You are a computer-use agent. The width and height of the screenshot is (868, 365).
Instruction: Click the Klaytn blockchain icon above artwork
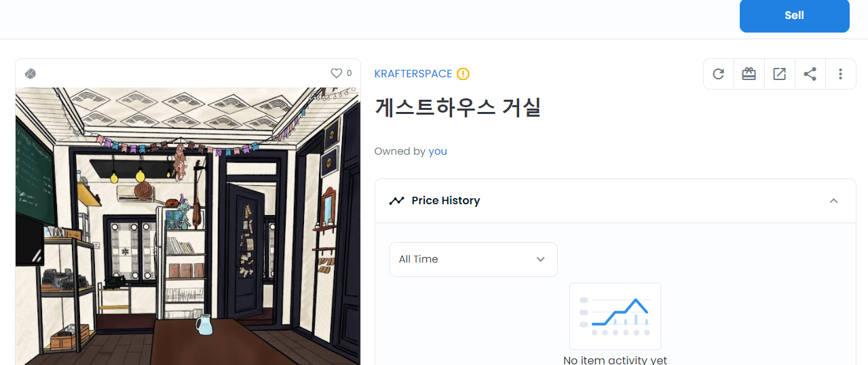(31, 73)
